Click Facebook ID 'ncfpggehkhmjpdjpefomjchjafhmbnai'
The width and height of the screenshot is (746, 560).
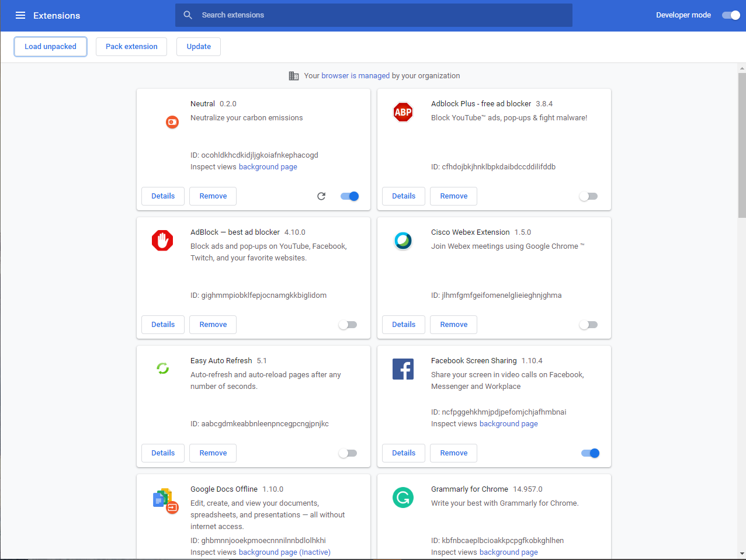(x=504, y=412)
